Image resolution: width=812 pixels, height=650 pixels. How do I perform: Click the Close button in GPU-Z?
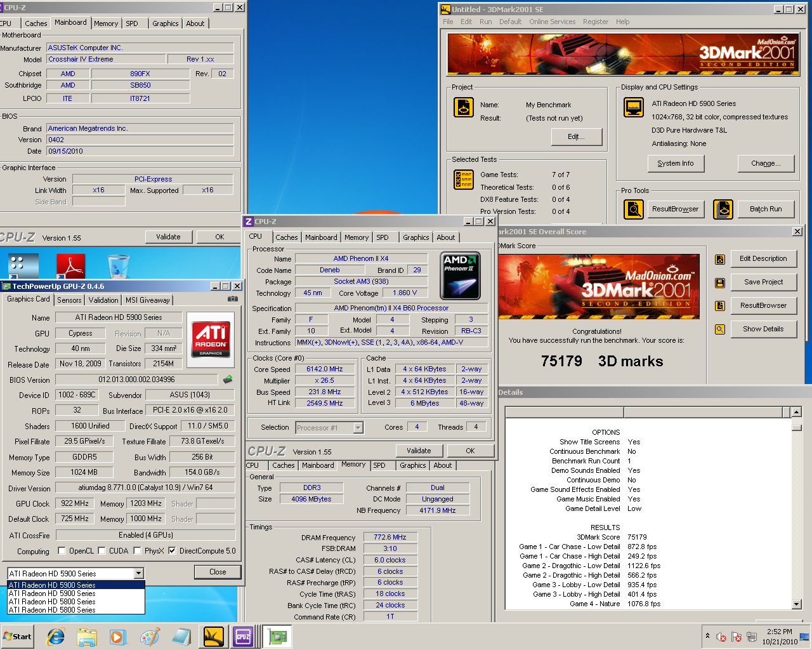pos(218,572)
